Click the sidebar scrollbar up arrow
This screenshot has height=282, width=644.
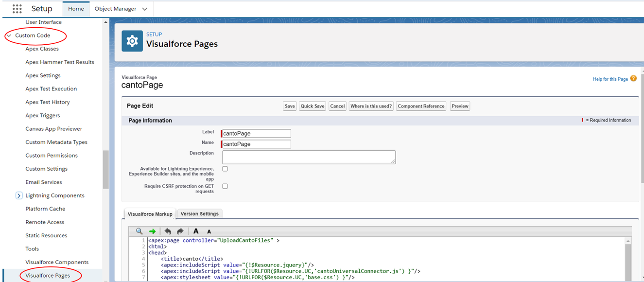coord(106,22)
